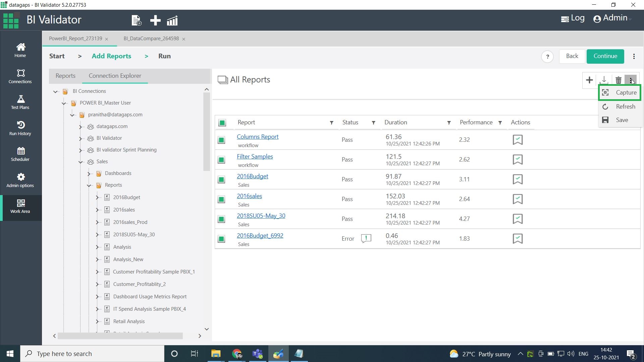Screen dimensions: 644x362
Task: Open the Scheduler from sidebar
Action: pyautogui.click(x=20, y=154)
